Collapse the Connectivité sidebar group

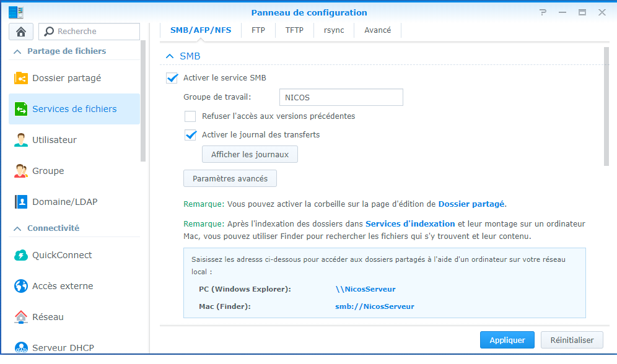(16, 228)
